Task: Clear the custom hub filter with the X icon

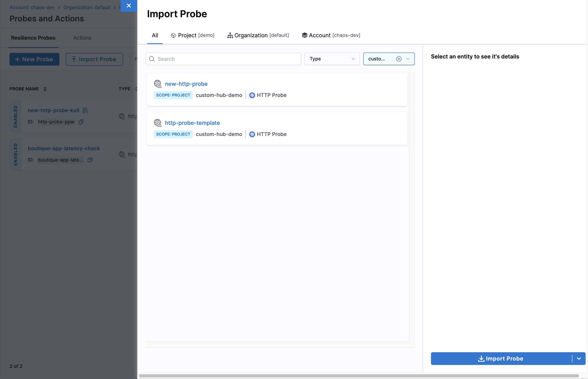Action: [x=399, y=59]
